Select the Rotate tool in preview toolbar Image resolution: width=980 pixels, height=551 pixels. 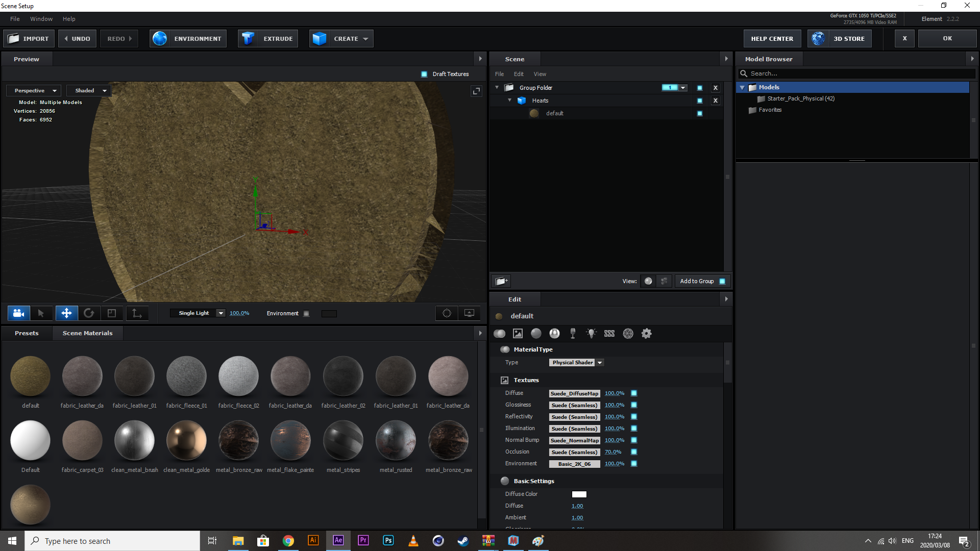pyautogui.click(x=89, y=313)
